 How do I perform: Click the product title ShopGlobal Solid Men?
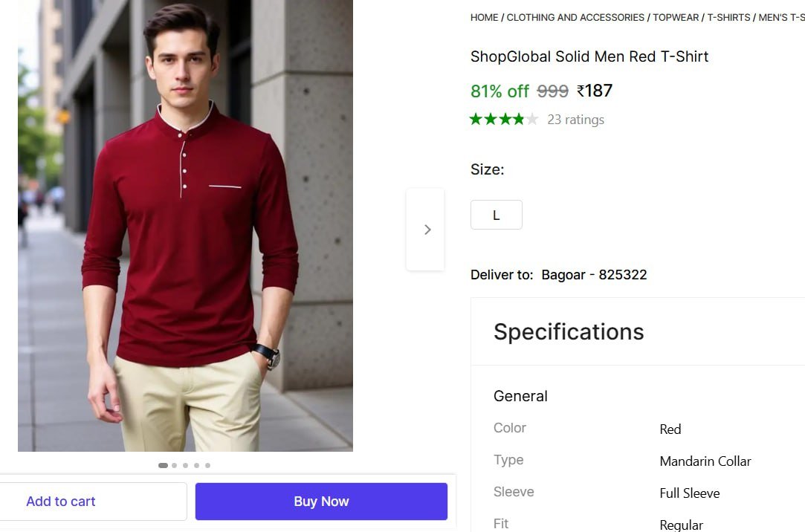(x=589, y=56)
